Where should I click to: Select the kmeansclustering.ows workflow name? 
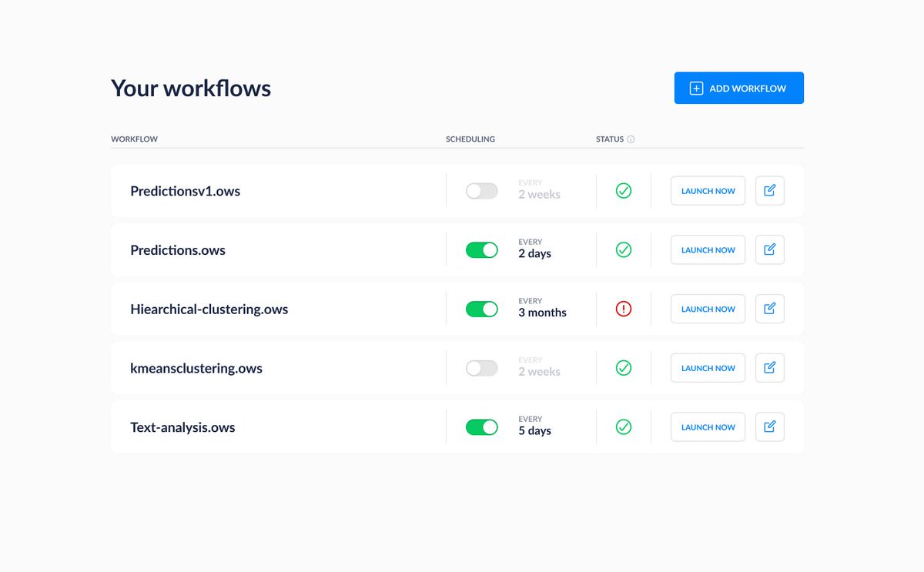[x=196, y=368]
